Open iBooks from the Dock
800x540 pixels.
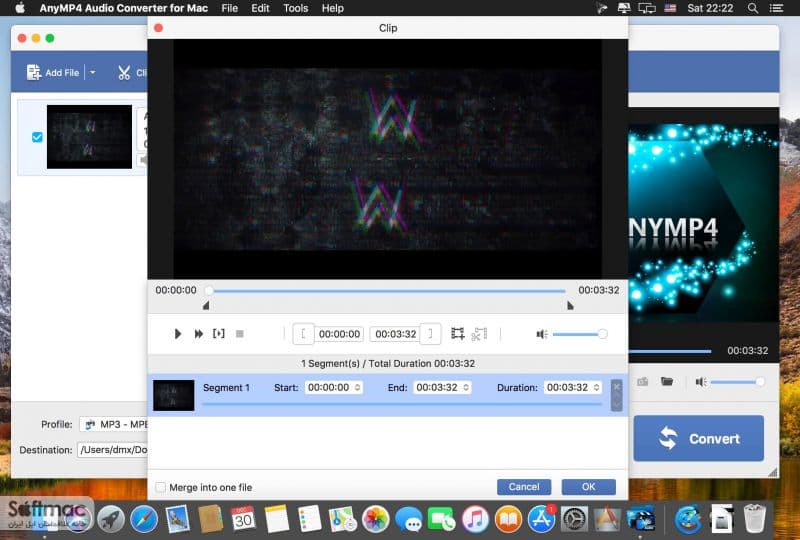click(508, 520)
